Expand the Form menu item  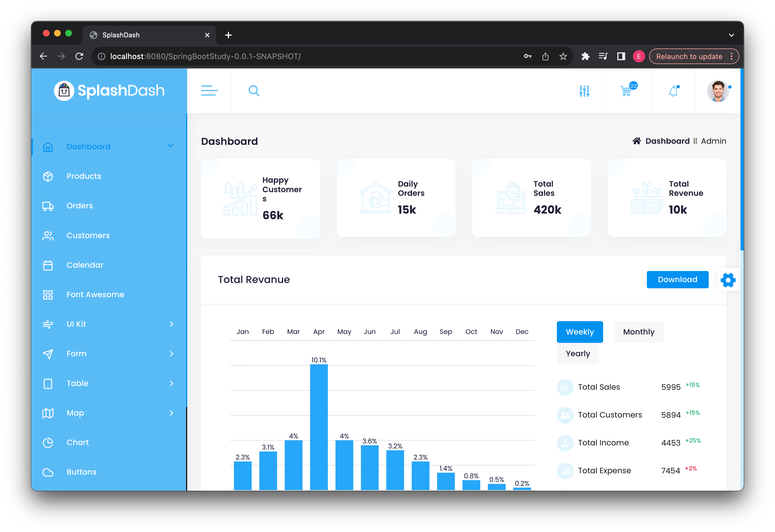coord(108,353)
